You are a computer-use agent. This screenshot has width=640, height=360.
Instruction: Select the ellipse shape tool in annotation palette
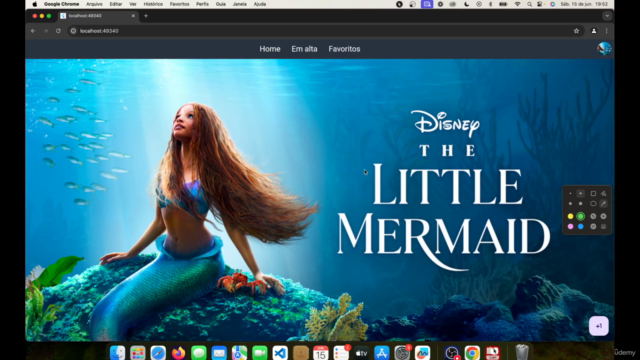593,204
